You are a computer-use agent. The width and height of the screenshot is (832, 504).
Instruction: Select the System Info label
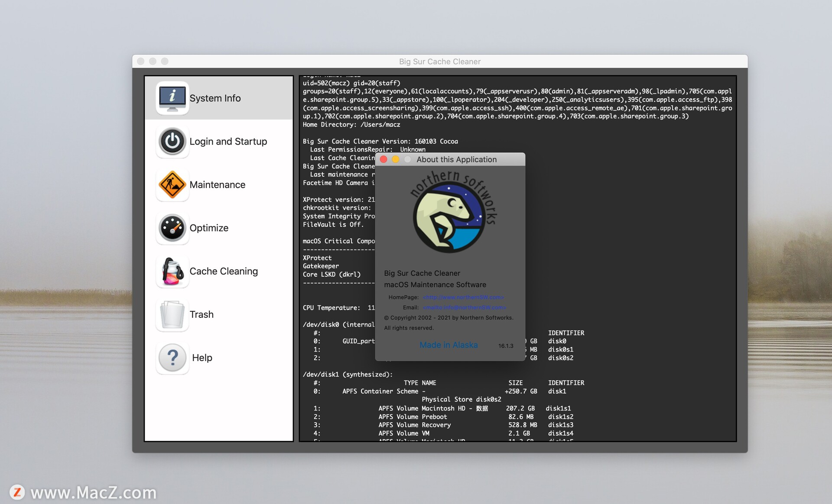coord(215,98)
